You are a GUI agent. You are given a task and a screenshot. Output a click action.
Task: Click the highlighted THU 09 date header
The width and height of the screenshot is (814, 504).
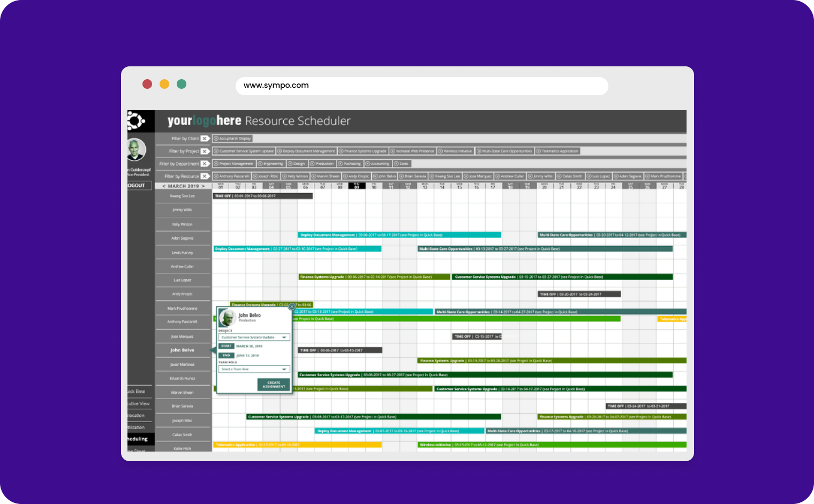[357, 186]
